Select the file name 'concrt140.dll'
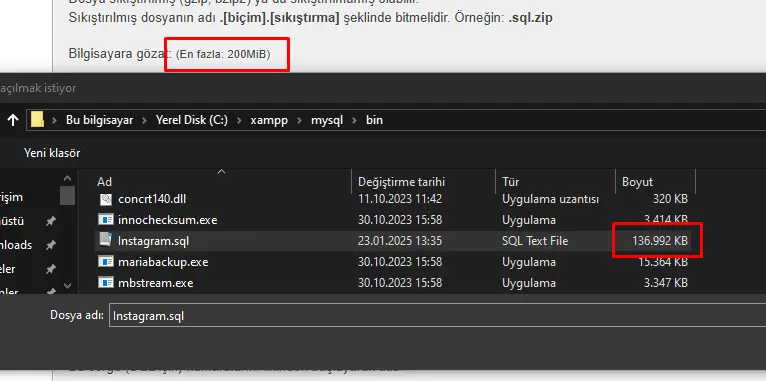Screen dimensions: 766x381 [x=152, y=199]
